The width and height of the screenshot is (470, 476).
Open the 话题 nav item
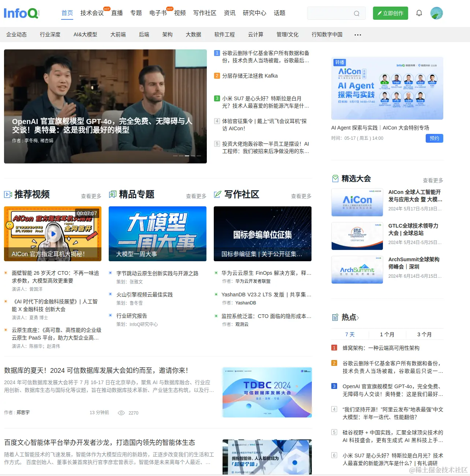coord(280,13)
